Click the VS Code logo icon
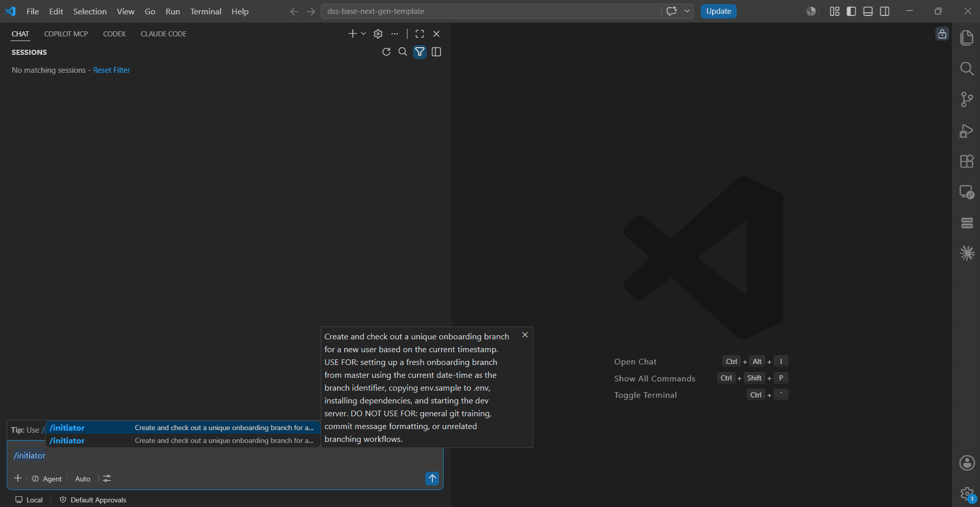Screen dimensions: 980x507 coord(10,11)
